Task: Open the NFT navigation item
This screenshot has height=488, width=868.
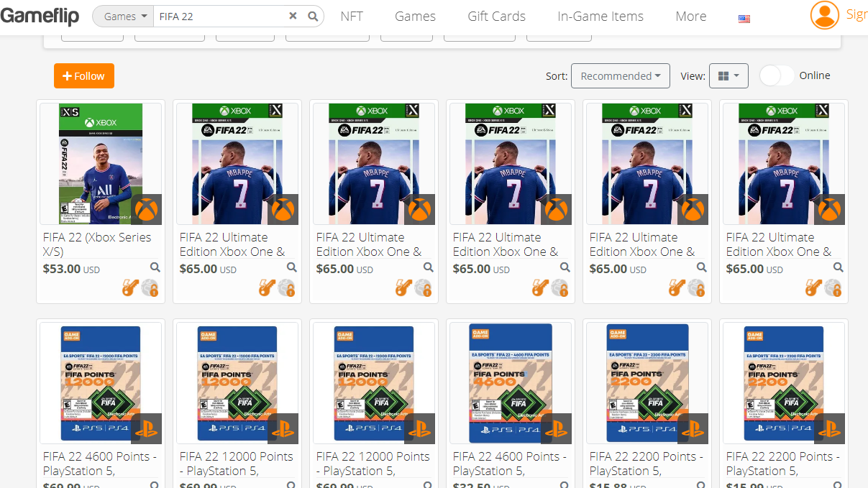Action: pos(352,16)
